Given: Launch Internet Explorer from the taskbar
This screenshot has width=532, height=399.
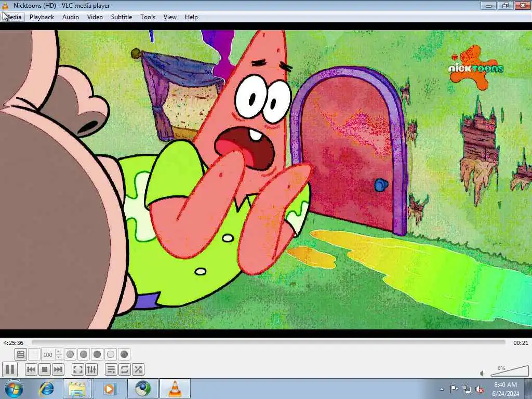Looking at the screenshot, I should tap(46, 389).
